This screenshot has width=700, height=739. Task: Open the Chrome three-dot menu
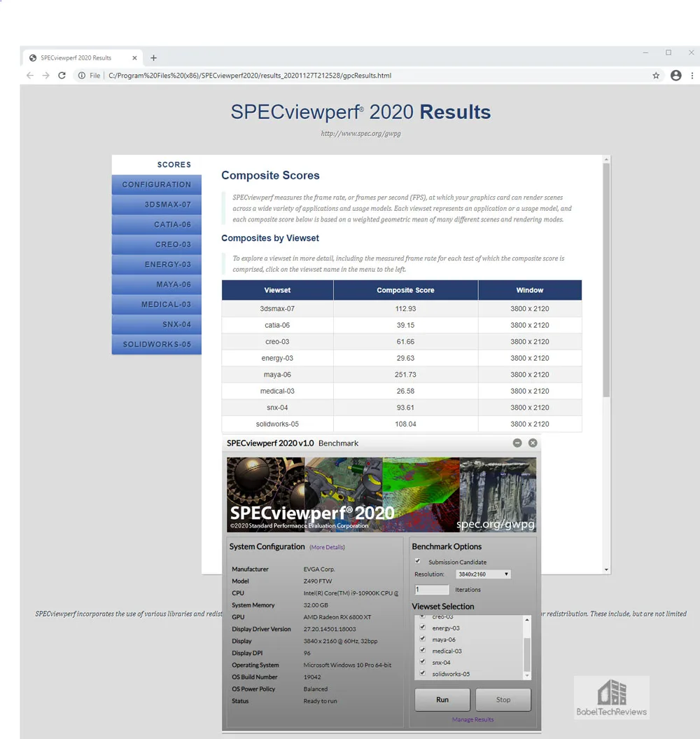point(692,76)
